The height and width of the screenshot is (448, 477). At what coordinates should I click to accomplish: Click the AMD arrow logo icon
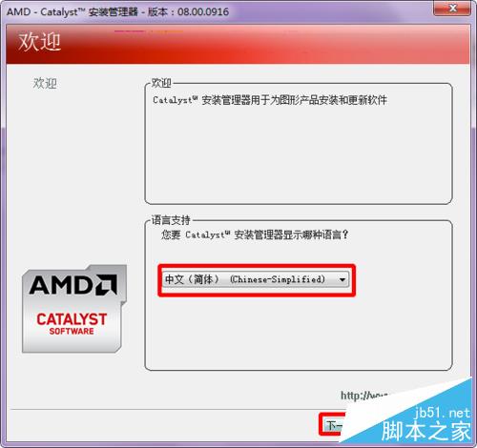coord(107,284)
